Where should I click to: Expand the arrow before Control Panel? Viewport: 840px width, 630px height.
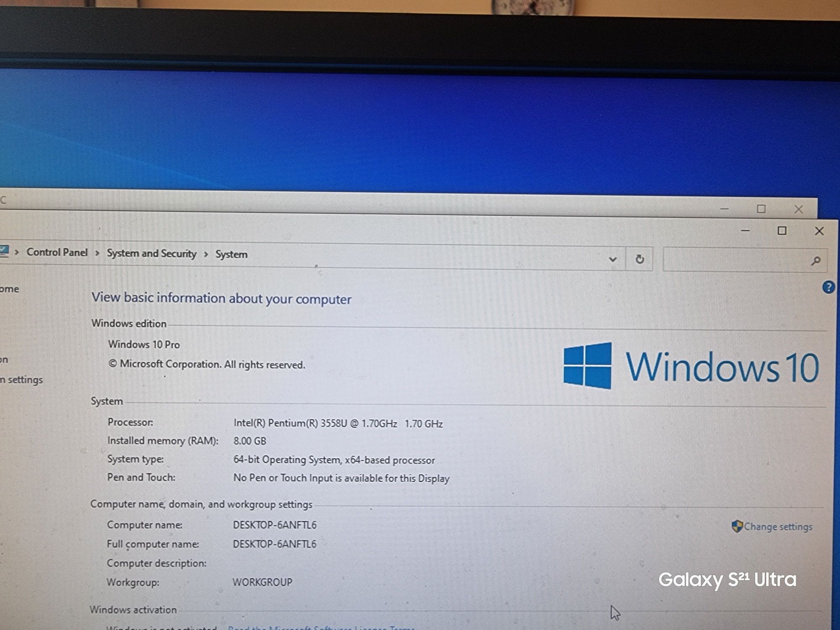tap(17, 252)
